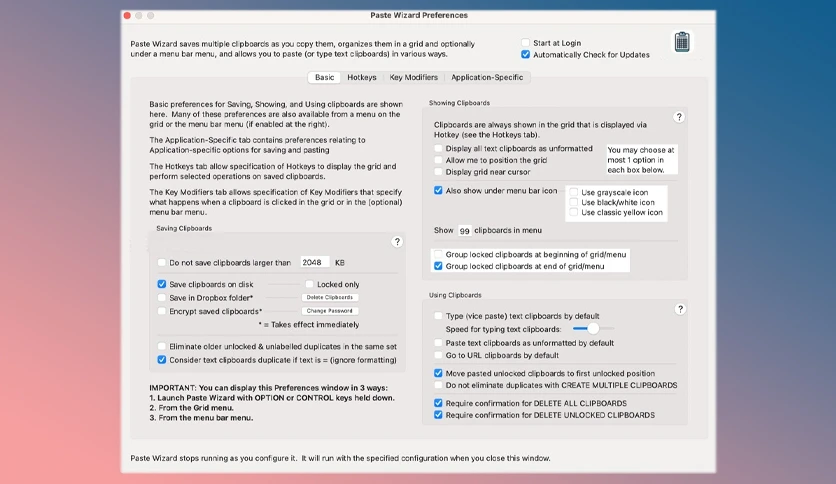The height and width of the screenshot is (484, 836).
Task: Enable the Locked only checkbox
Action: click(309, 284)
